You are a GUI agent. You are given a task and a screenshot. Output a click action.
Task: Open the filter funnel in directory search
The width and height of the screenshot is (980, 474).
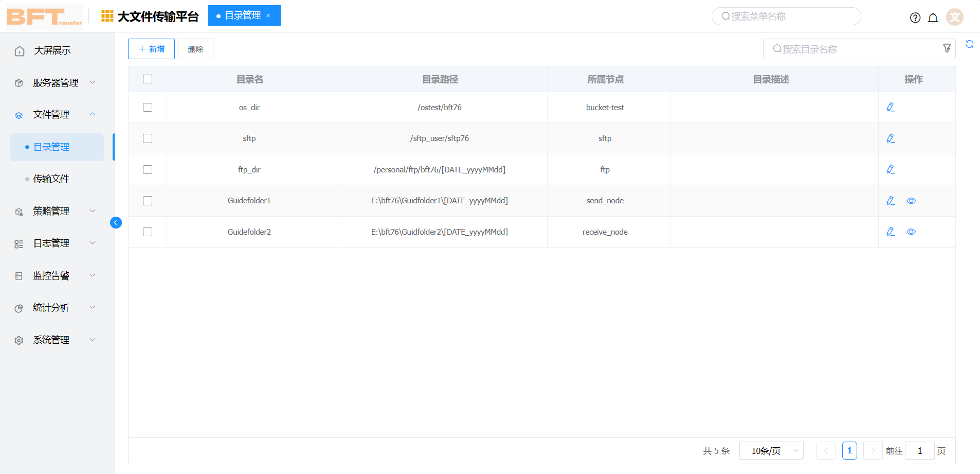(x=947, y=48)
